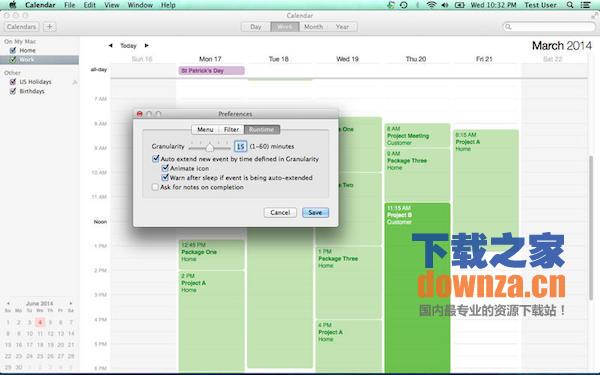Uncheck Auto extend new event checkbox
This screenshot has width=600, height=375.
click(x=155, y=158)
